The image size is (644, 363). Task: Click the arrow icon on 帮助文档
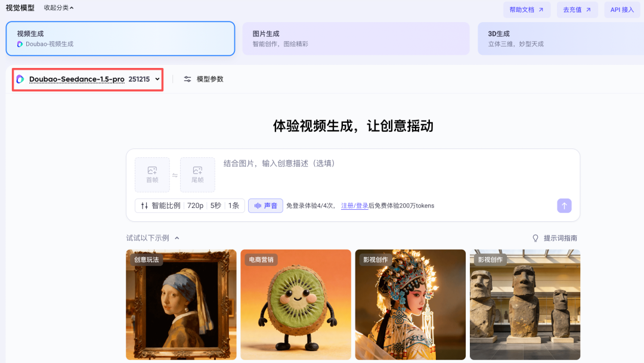[541, 10]
